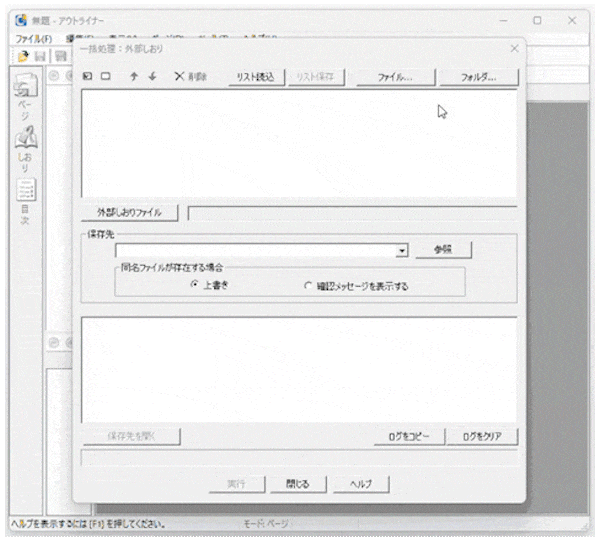The height and width of the screenshot is (542, 600).
Task: Click the 参照 browse button
Action: [443, 250]
